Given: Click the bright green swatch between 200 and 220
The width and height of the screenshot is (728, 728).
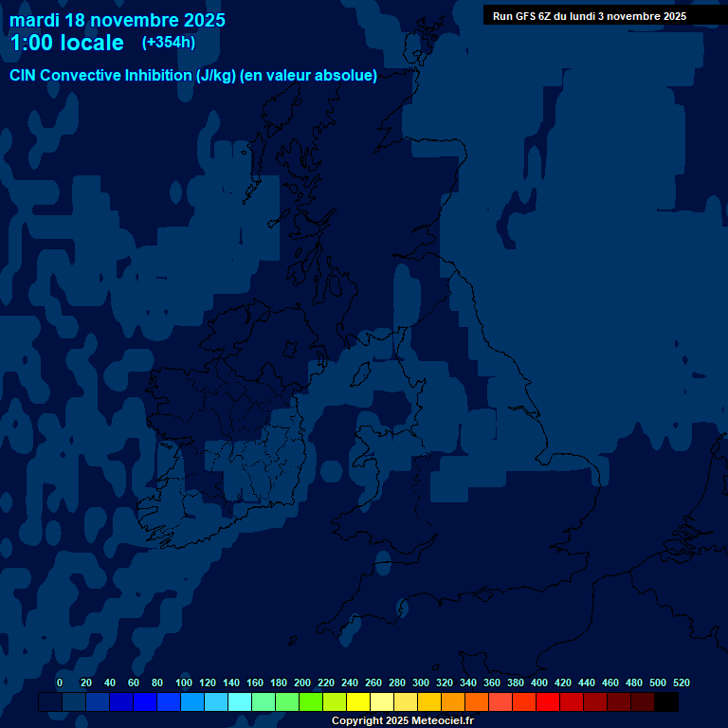Looking at the screenshot, I should click(311, 701).
